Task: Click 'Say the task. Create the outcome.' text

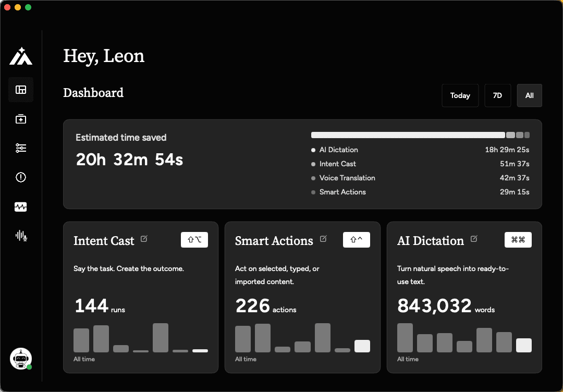Action: [129, 268]
